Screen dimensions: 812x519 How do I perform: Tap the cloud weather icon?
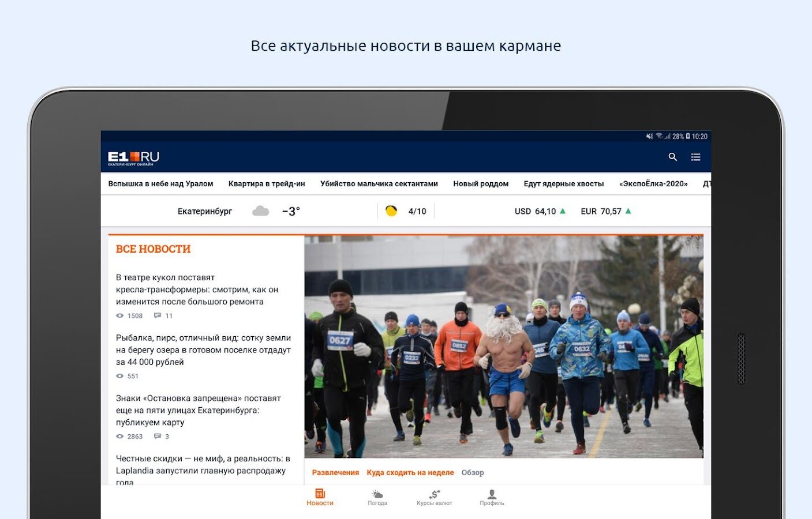[261, 211]
